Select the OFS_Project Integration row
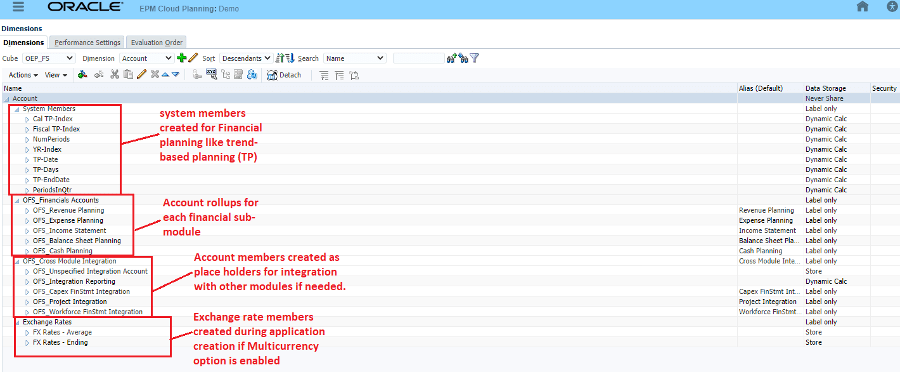This screenshot has width=900, height=372. click(450, 301)
